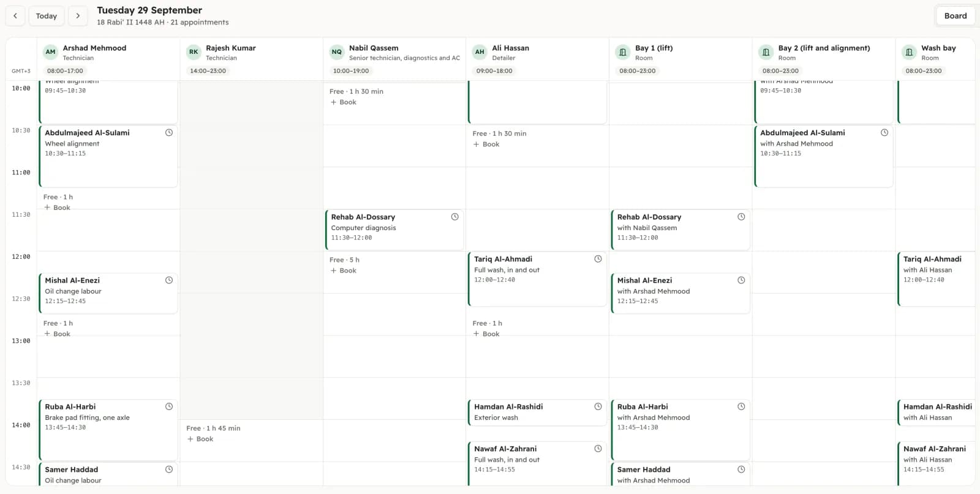Book Nabil Qassem's free 5 h slot
Viewport: 980px width, 494px height.
[344, 271]
